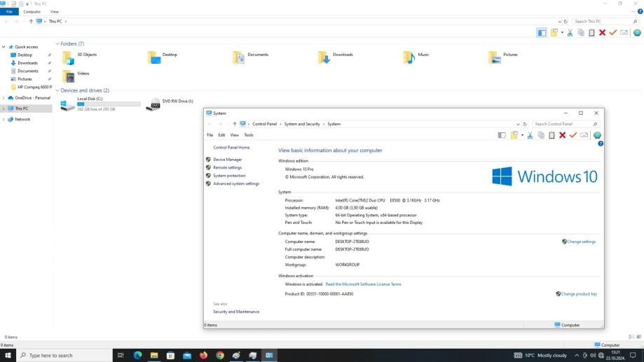
Task: Click the red X delete icon in System toolbar
Action: [x=562, y=135]
